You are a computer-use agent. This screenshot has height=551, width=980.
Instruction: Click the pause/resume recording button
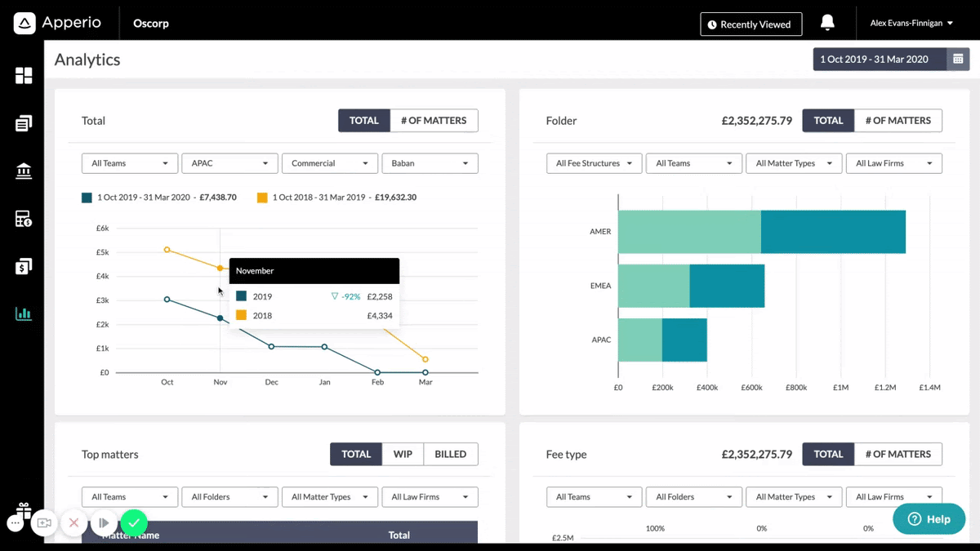click(104, 522)
